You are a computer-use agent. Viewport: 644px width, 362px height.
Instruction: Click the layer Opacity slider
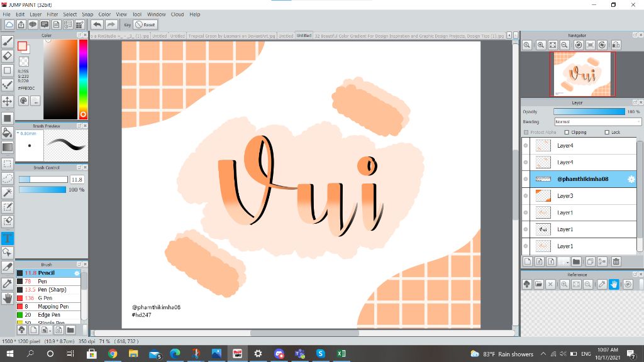point(589,112)
